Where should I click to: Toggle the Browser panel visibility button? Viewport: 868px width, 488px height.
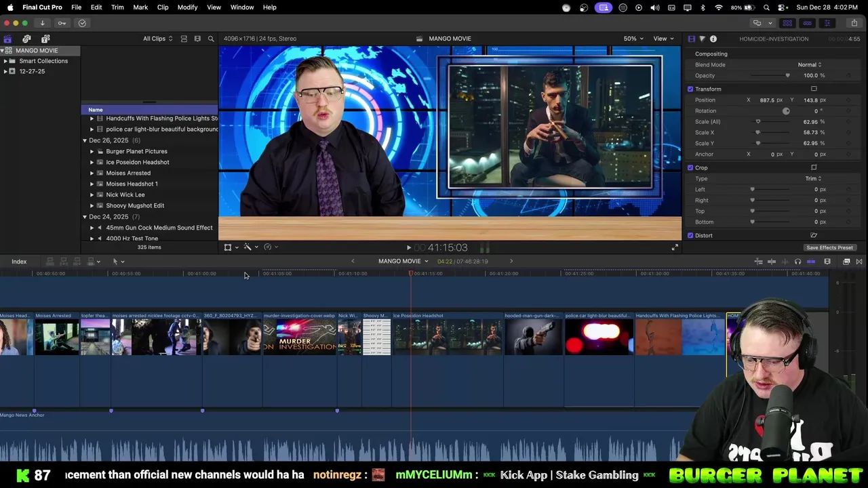[x=787, y=23]
